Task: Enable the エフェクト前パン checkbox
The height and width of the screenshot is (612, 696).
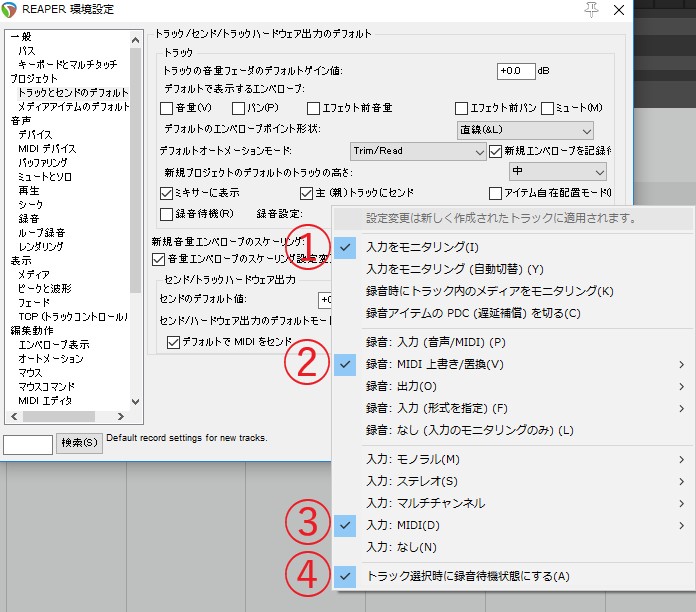Action: pyautogui.click(x=461, y=108)
